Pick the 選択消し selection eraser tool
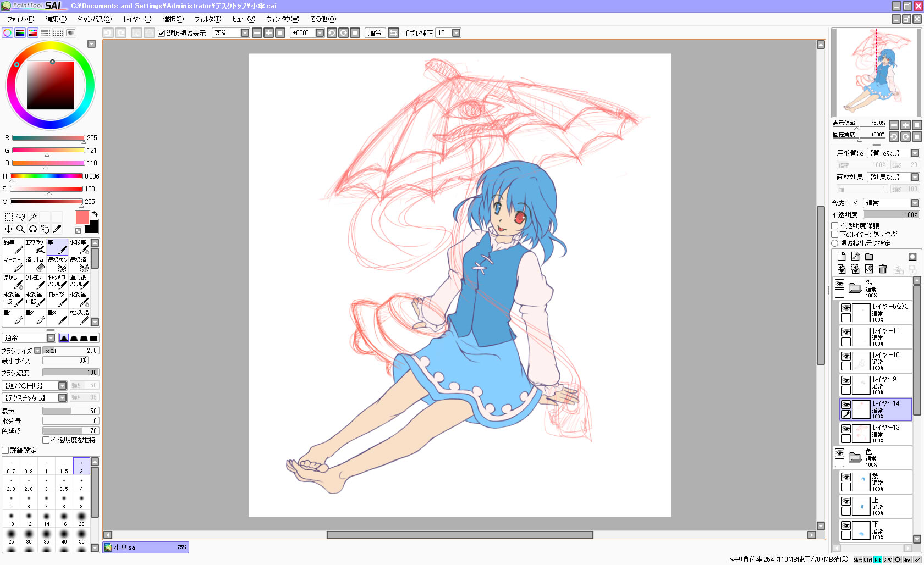Image resolution: width=924 pixels, height=565 pixels. (79, 264)
